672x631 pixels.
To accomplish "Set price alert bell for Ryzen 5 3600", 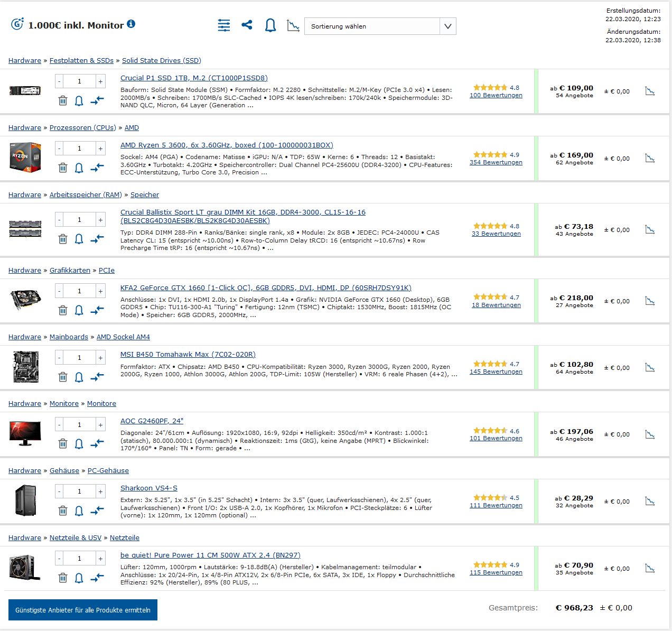I will coord(79,168).
